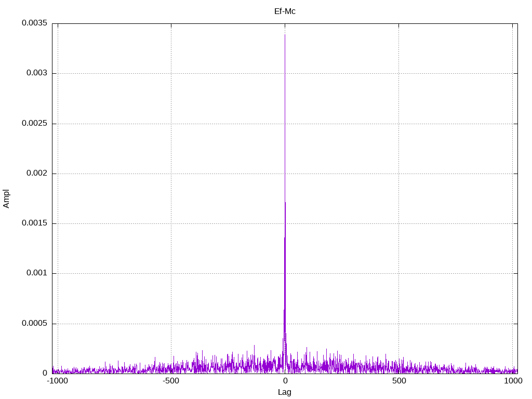Click the 0 y-axis tick label
The height and width of the screenshot is (399, 532).
pos(45,373)
